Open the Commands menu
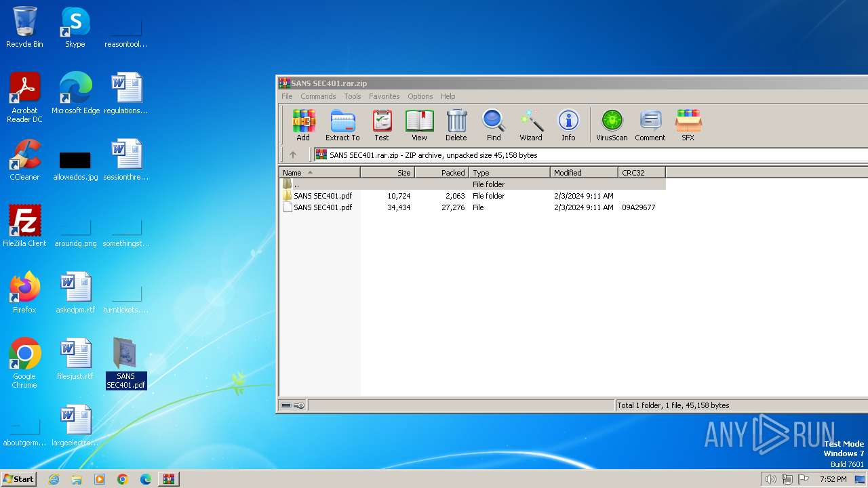The image size is (868, 488). 318,96
